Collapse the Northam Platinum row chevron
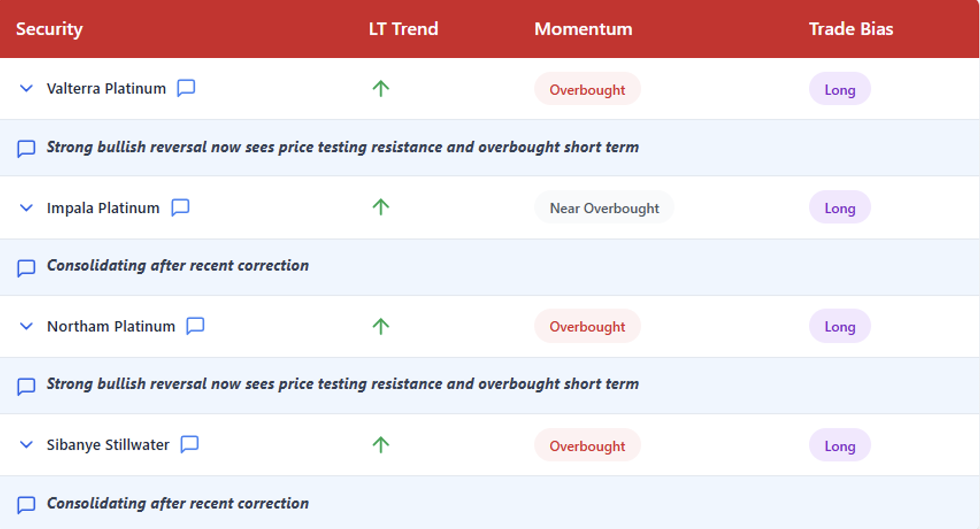The width and height of the screenshot is (980, 529). (26, 326)
